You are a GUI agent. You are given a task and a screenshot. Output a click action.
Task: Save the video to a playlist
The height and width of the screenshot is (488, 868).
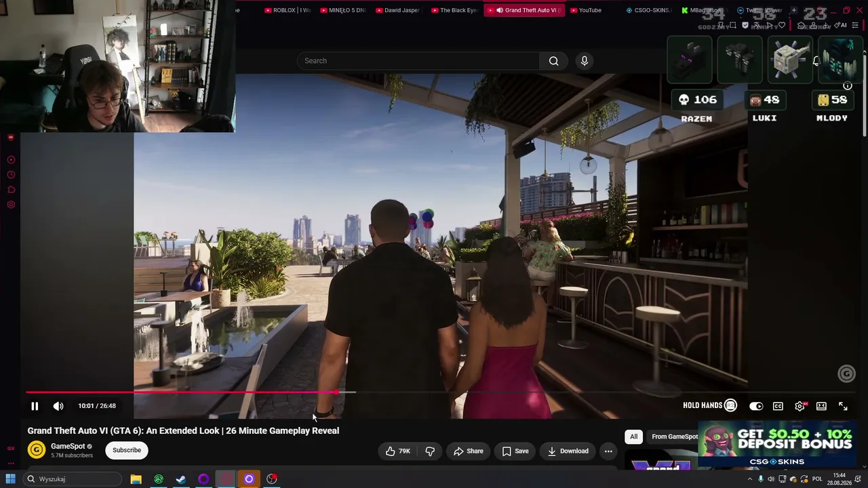click(x=515, y=451)
